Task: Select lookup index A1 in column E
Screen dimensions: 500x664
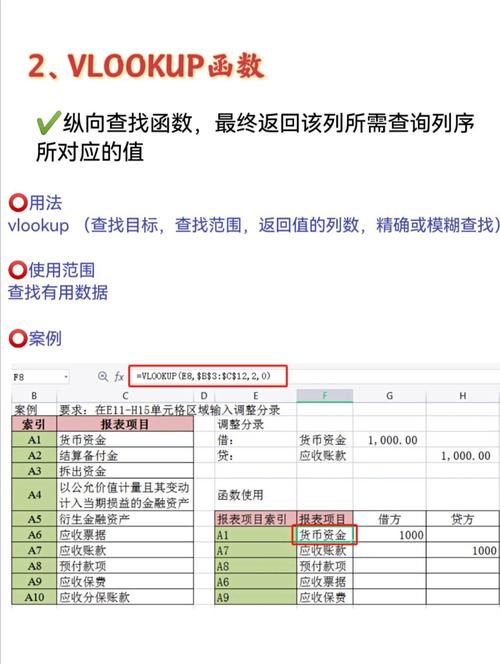Action: click(x=256, y=535)
